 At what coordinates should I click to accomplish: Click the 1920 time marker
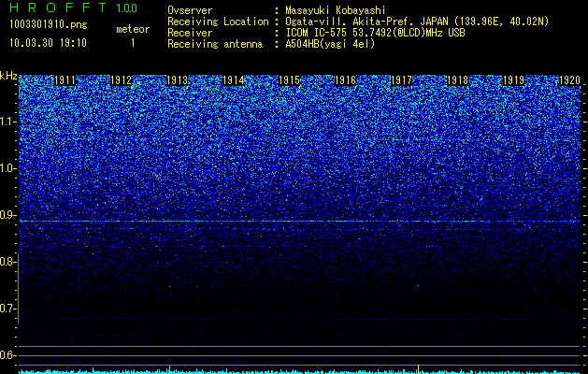[x=569, y=80]
